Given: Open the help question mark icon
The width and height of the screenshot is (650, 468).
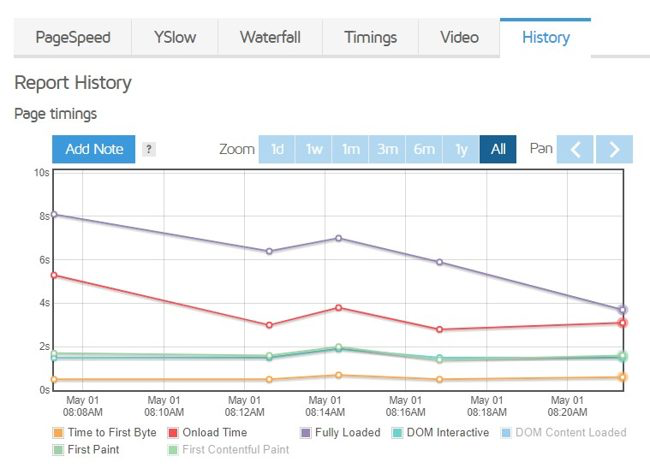Looking at the screenshot, I should coord(149,149).
